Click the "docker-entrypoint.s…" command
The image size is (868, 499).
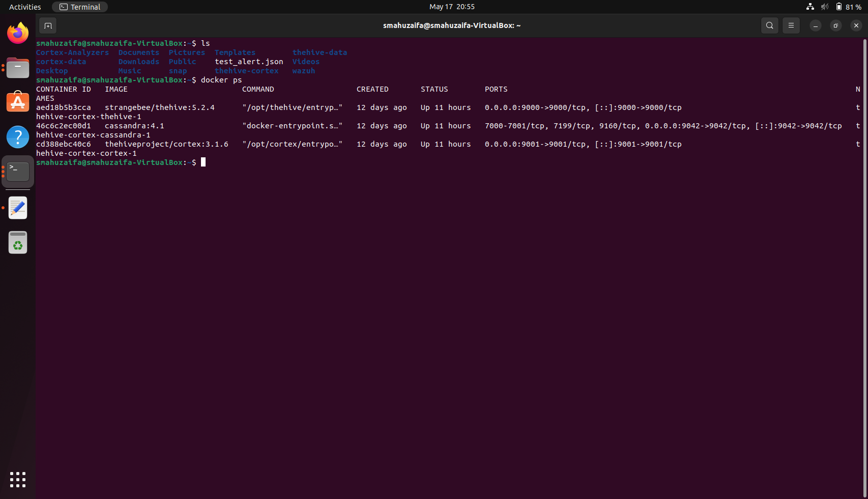click(293, 126)
